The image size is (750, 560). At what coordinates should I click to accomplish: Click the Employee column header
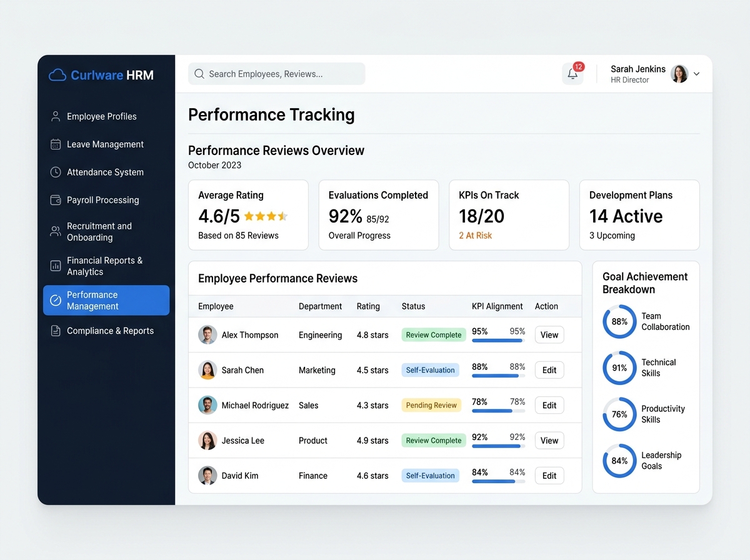[x=216, y=306]
